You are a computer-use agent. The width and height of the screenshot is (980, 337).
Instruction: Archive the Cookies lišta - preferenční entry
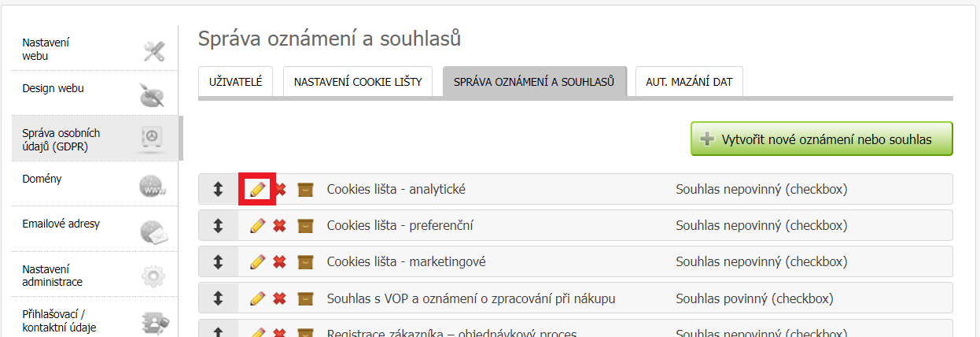click(x=305, y=226)
